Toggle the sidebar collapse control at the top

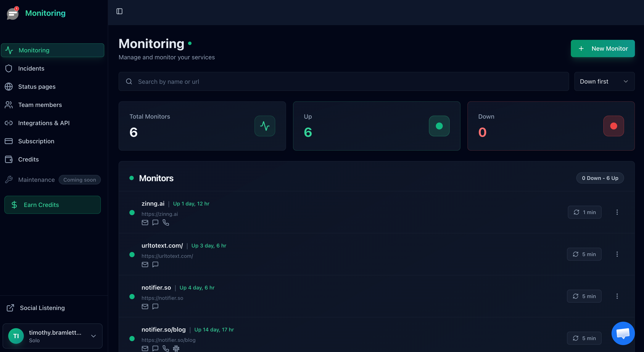119,11
